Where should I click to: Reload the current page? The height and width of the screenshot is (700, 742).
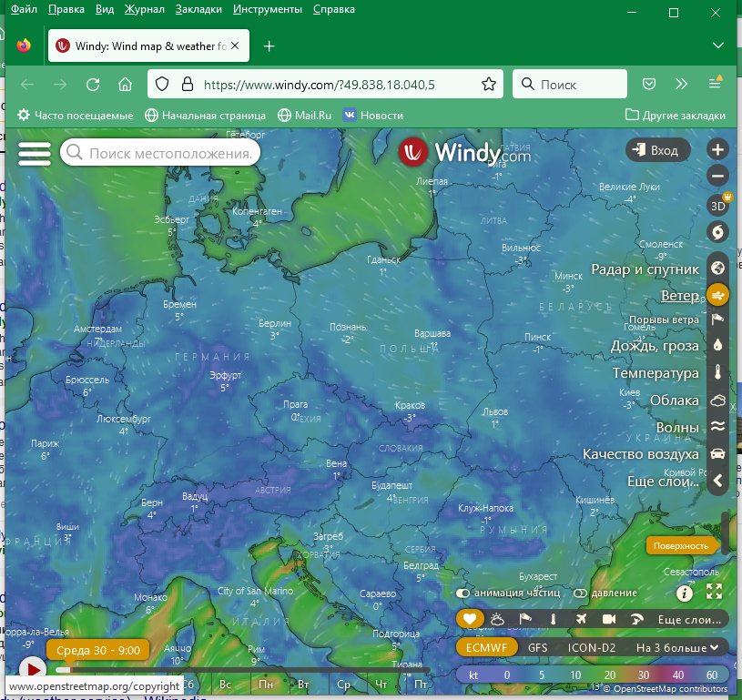tap(93, 85)
